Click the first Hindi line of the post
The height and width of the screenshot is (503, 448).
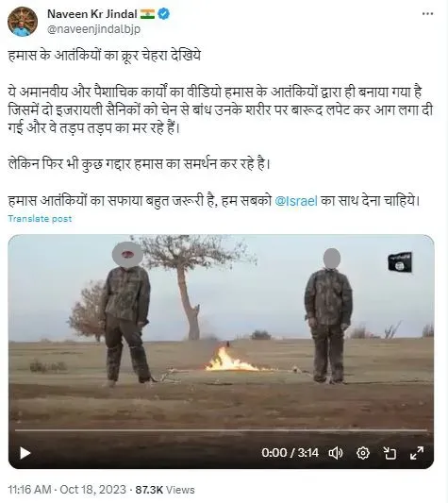(x=105, y=56)
